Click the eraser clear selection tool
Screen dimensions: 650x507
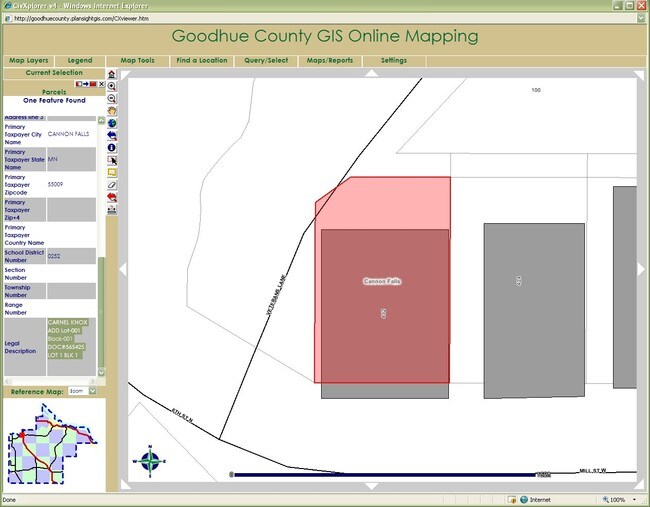[112, 185]
